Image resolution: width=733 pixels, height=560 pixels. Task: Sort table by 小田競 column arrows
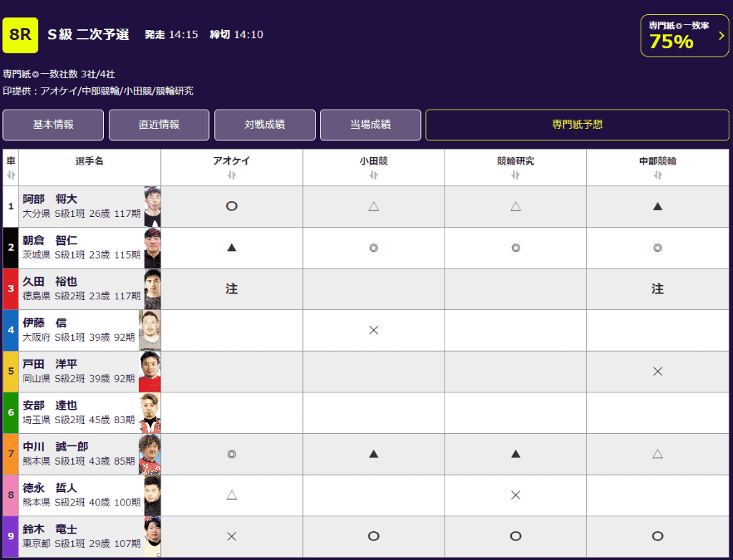click(373, 175)
